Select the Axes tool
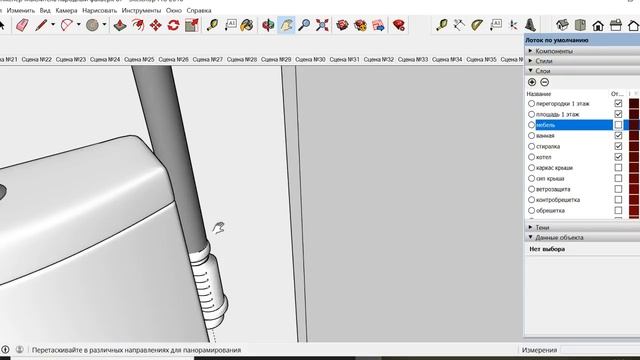Viewport: 640px width, 360px height. (513, 25)
